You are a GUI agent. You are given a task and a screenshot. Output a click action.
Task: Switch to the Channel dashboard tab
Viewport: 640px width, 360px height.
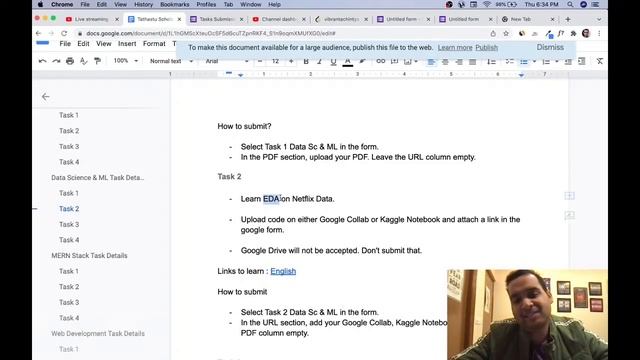click(x=279, y=19)
